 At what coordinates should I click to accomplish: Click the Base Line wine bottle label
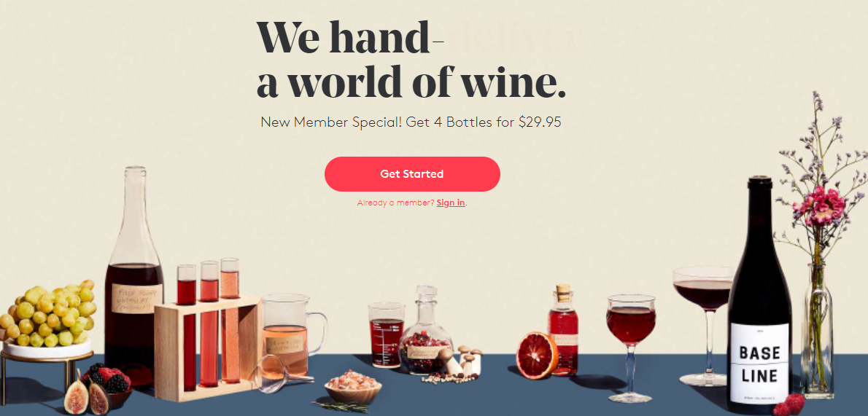759,364
